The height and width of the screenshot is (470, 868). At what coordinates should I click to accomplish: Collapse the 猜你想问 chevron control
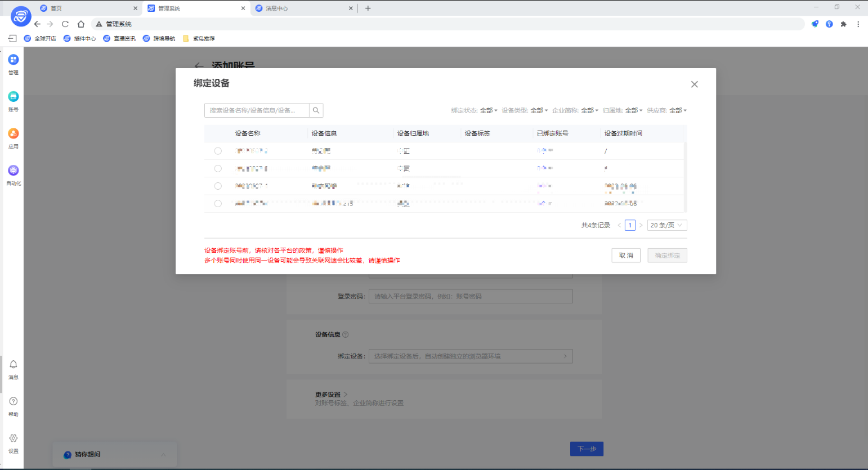pos(163,455)
